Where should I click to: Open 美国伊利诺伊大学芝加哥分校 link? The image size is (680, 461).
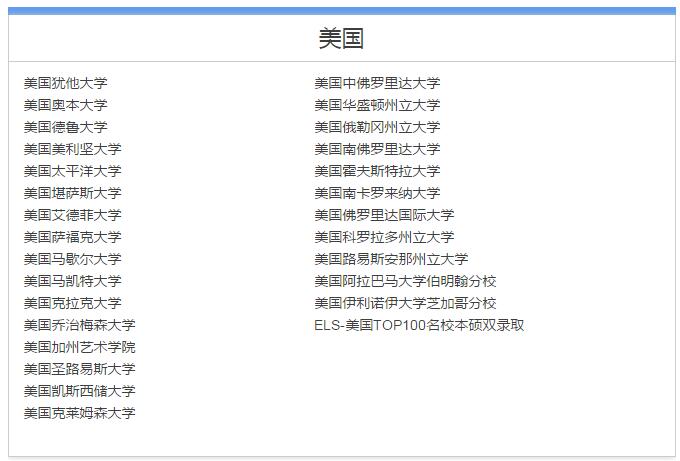(x=405, y=303)
